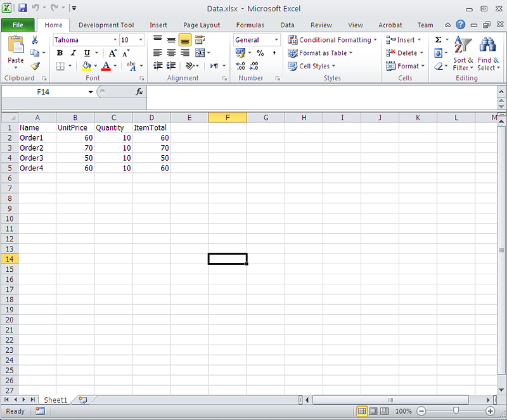Open the General number format dropdown
Screen dimensions: 507x420
276,40
